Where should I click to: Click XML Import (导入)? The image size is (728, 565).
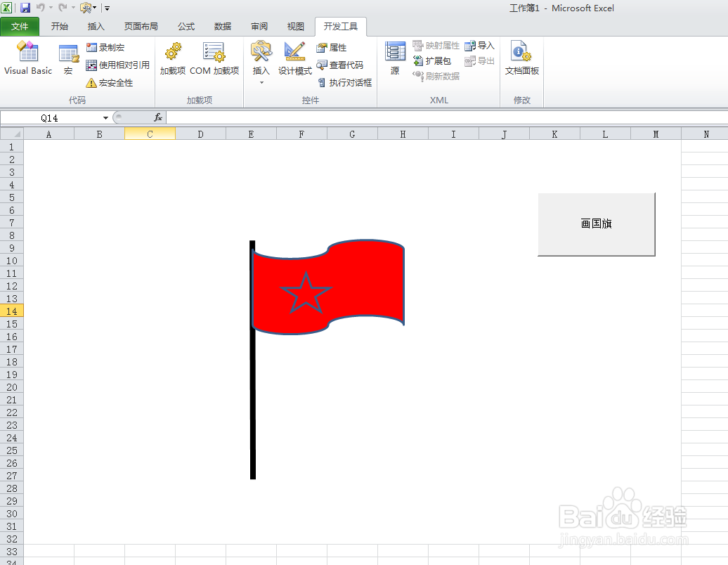coord(480,46)
